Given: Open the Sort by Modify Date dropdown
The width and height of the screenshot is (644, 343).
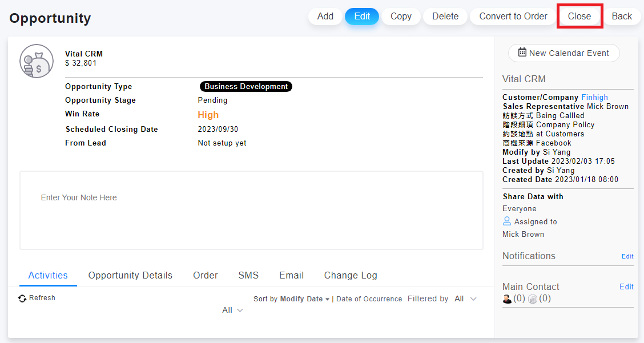Looking at the screenshot, I should (304, 299).
